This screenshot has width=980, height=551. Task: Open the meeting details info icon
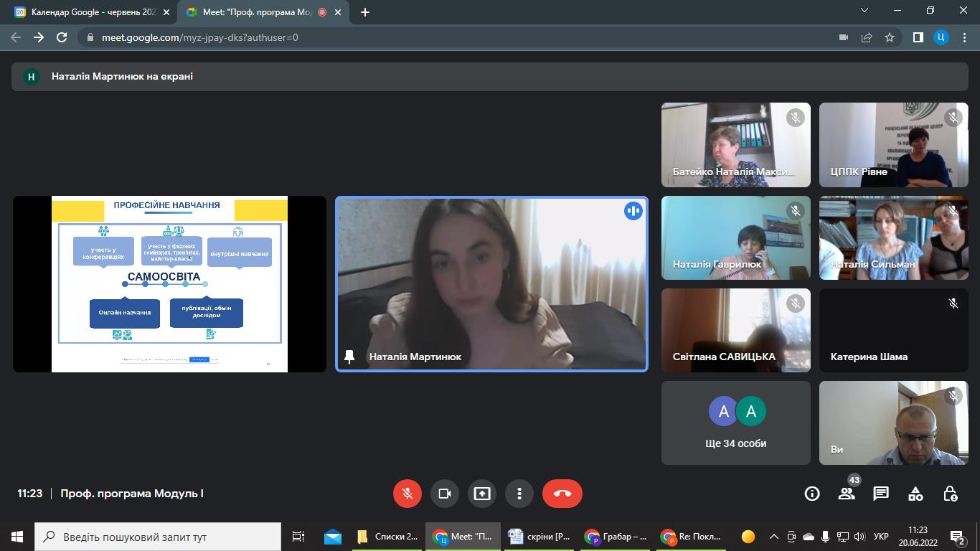812,494
